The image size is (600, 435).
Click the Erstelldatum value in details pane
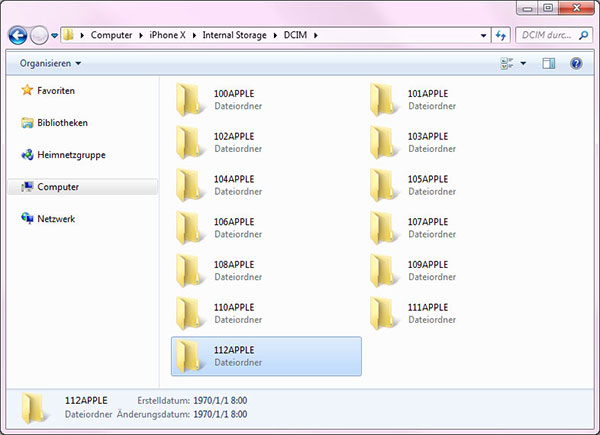click(220, 401)
